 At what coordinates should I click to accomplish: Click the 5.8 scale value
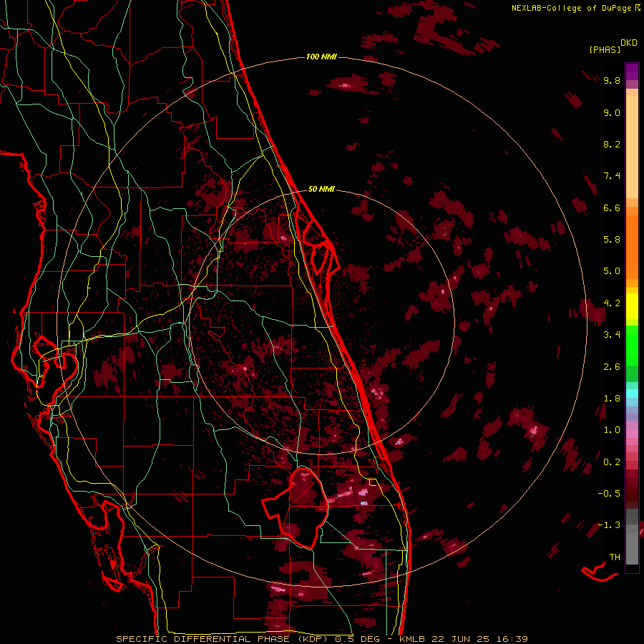[612, 240]
